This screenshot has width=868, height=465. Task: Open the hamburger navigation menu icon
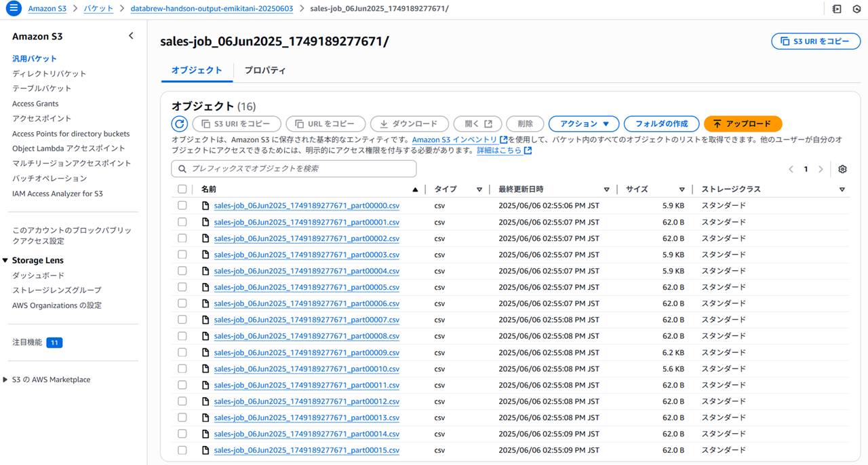click(x=14, y=8)
